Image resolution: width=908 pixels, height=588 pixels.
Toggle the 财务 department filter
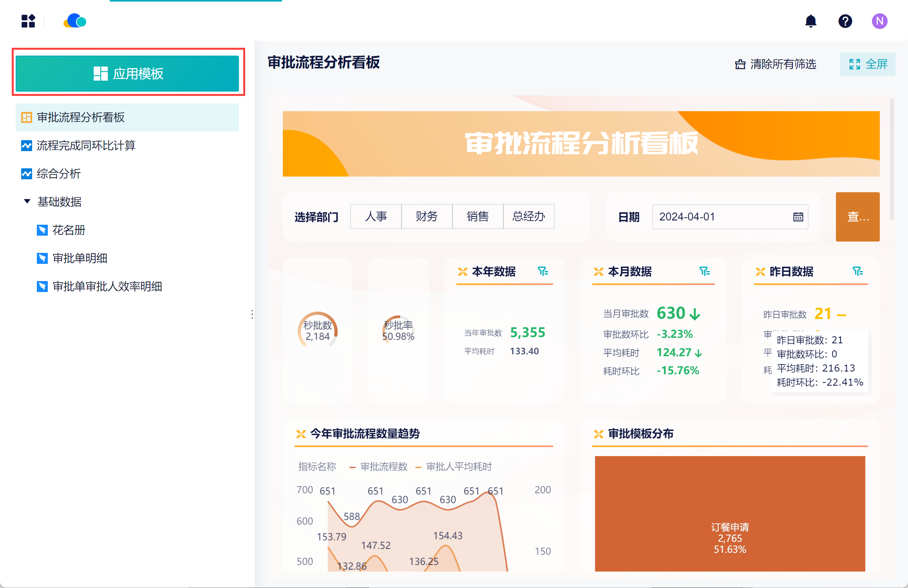pyautogui.click(x=427, y=216)
